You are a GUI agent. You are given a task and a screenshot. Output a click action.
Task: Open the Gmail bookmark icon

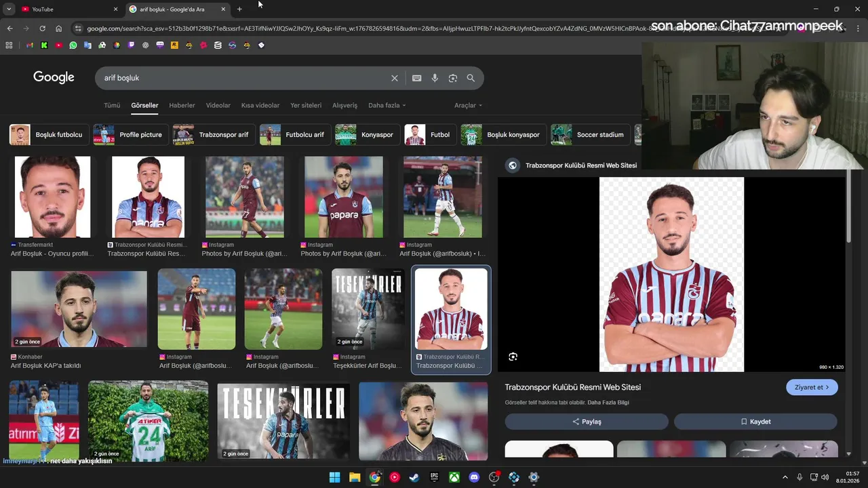click(29, 45)
